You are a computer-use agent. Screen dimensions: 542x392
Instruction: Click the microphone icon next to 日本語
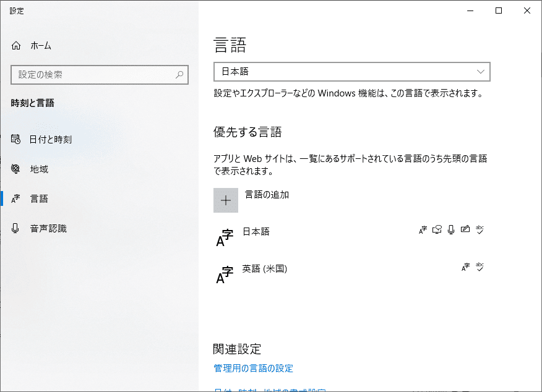[x=451, y=229]
